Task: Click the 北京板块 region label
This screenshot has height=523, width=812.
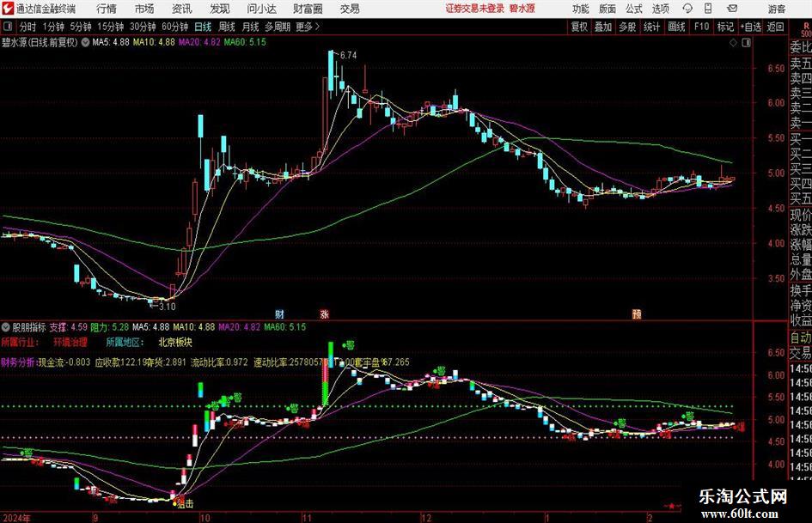Action: [175, 343]
